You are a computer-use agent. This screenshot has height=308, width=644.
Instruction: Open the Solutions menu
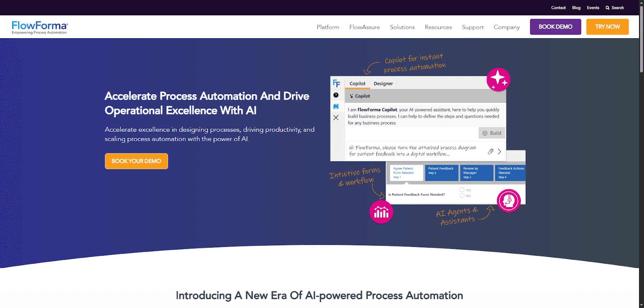tap(402, 27)
